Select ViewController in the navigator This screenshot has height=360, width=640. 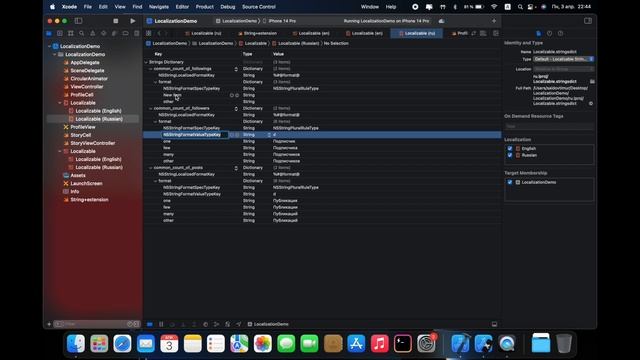click(x=87, y=87)
